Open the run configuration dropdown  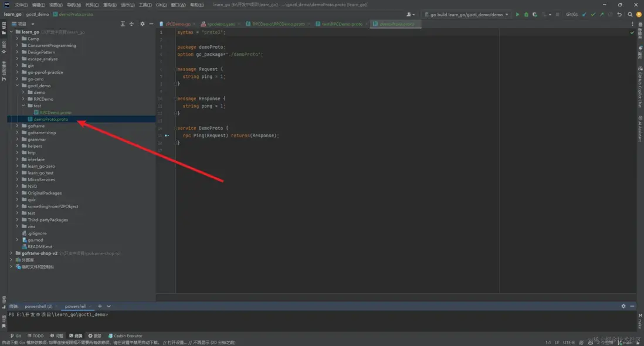click(467, 15)
